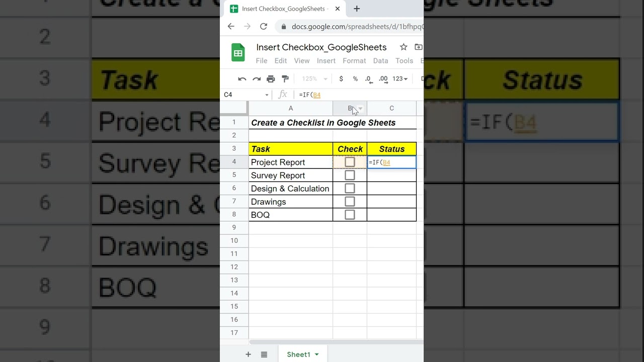Open the Data menu

point(380,61)
